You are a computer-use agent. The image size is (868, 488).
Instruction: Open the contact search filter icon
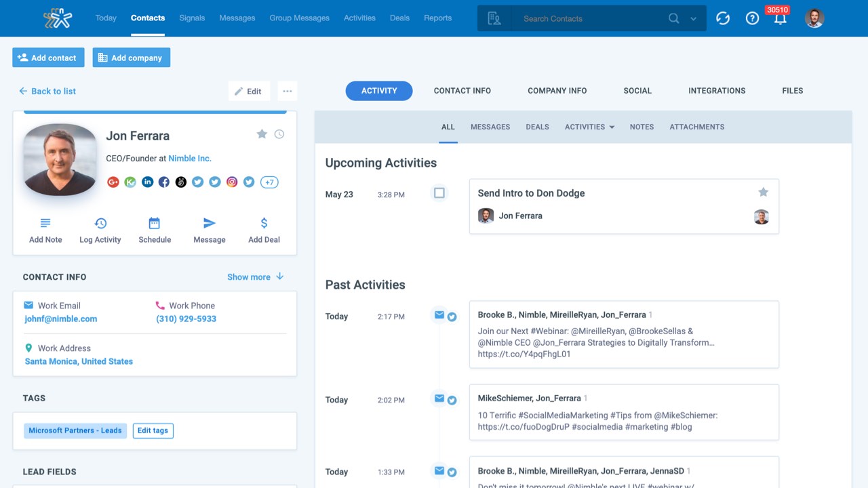coord(494,18)
